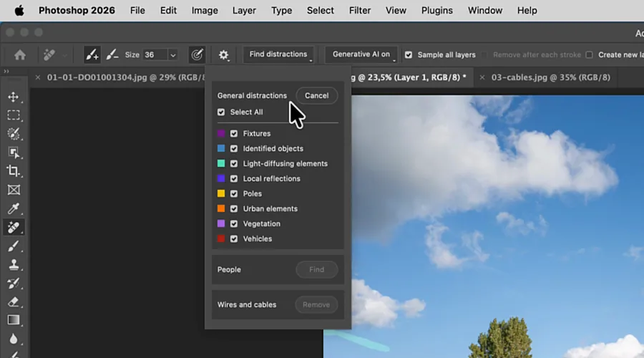
Task: Select the Move tool
Action: click(13, 97)
